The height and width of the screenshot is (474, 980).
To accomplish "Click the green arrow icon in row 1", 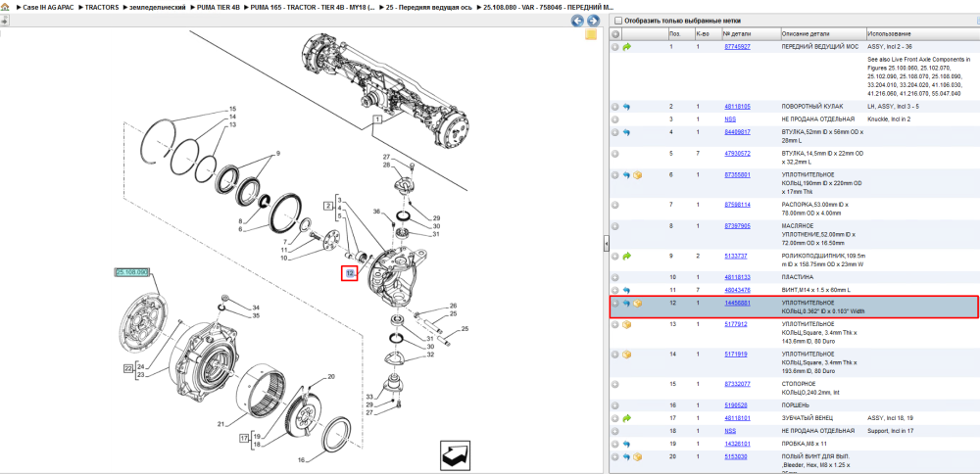I will point(627,47).
